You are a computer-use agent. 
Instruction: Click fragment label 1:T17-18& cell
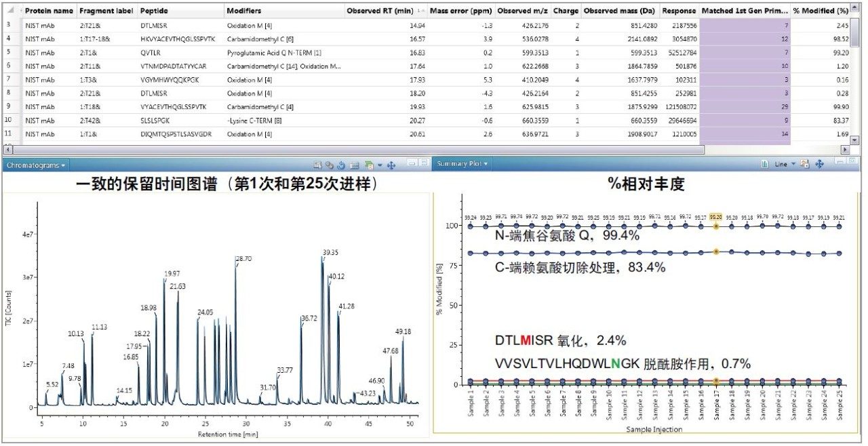(x=106, y=39)
